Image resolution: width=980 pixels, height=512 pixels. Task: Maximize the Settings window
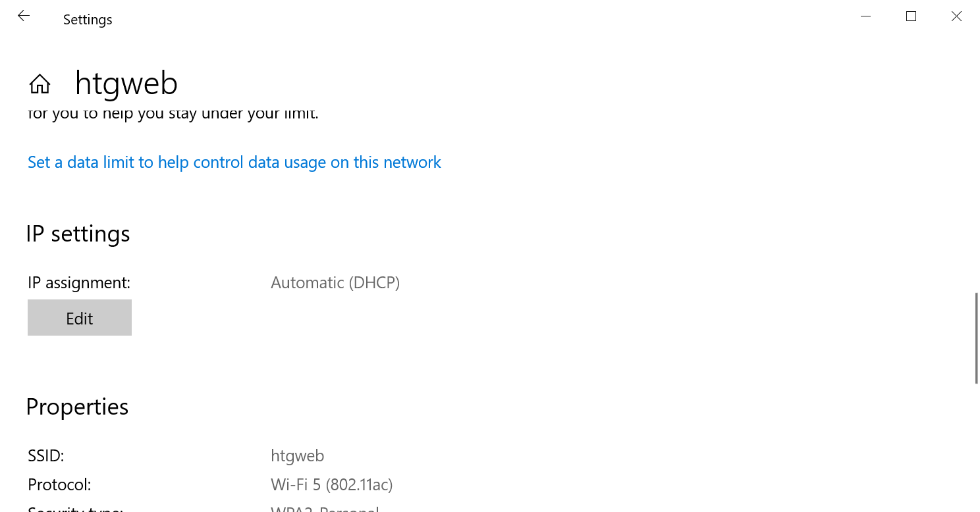click(911, 16)
